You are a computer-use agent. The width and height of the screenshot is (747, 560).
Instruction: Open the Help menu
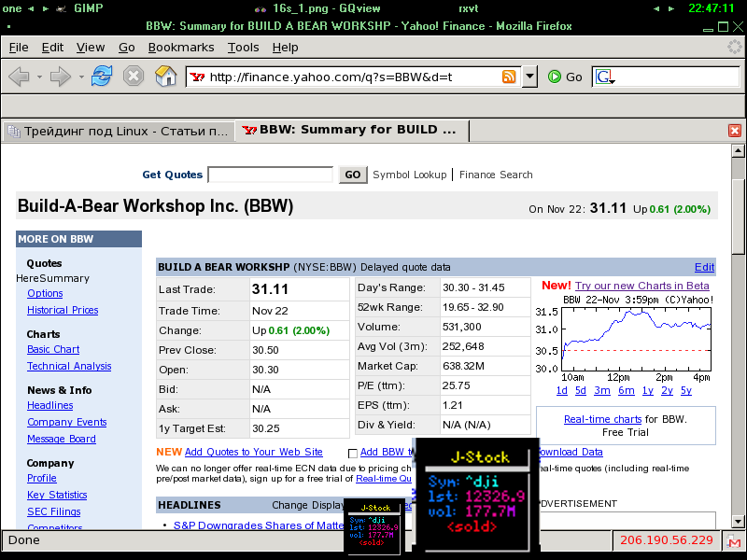pos(286,48)
